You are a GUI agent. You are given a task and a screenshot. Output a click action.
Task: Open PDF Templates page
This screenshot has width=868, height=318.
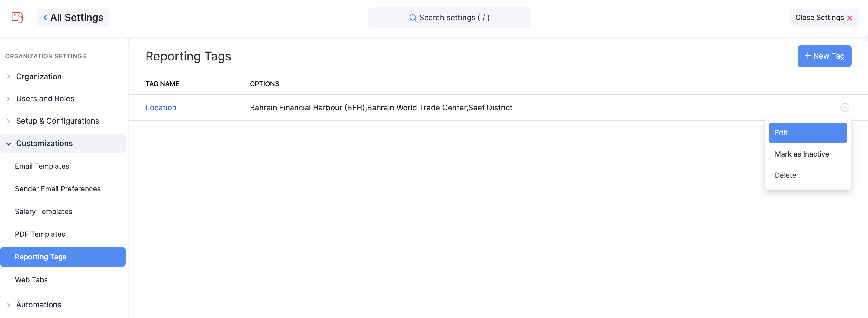[40, 235]
